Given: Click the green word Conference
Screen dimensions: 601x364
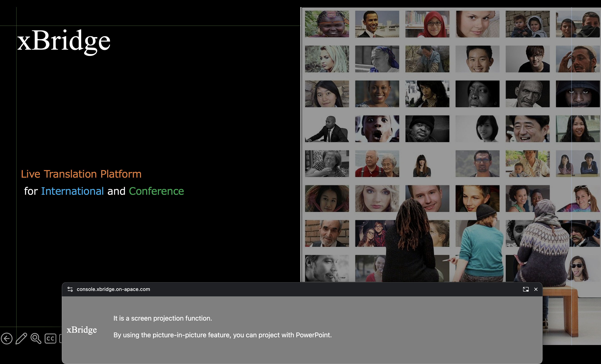Looking at the screenshot, I should (x=156, y=191).
